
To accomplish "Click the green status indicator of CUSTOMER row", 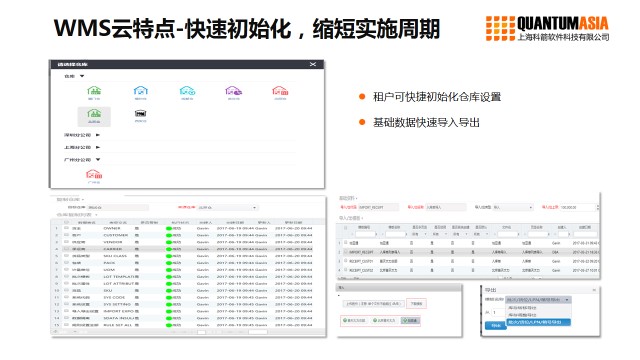I will 169,236.
